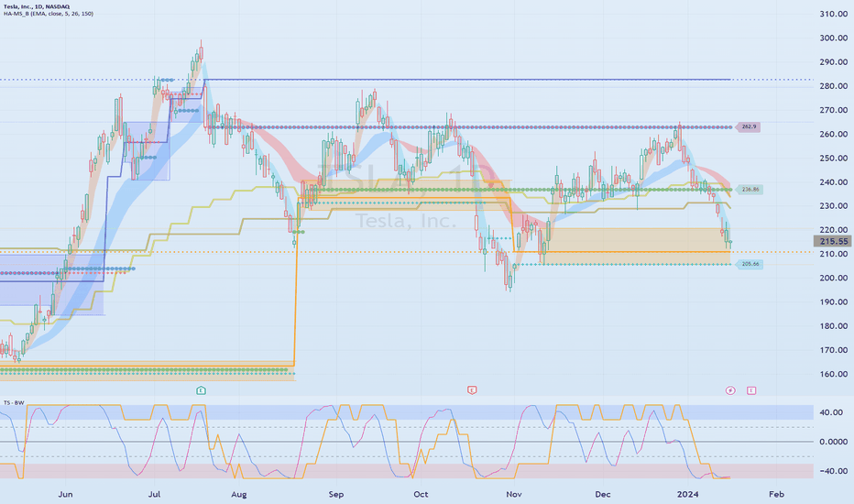The image size is (854, 504).
Task: Click the 160.00 price axis value
Action: pyautogui.click(x=833, y=374)
